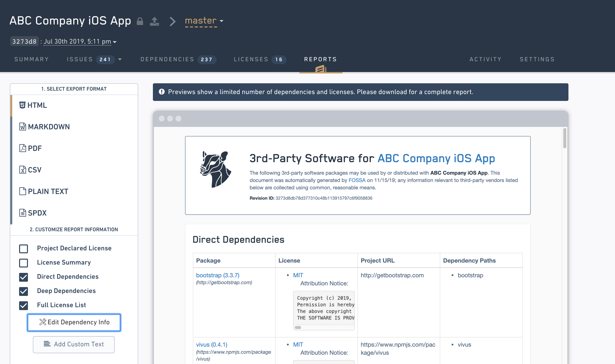Check the License Summary option
Viewport: 615px width, 364px height.
pos(24,263)
